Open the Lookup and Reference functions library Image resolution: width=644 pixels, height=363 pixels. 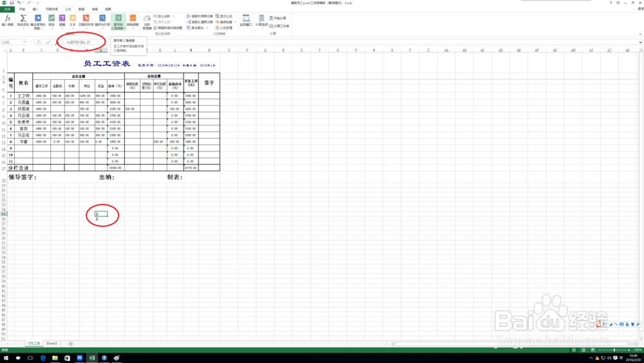[x=102, y=21]
